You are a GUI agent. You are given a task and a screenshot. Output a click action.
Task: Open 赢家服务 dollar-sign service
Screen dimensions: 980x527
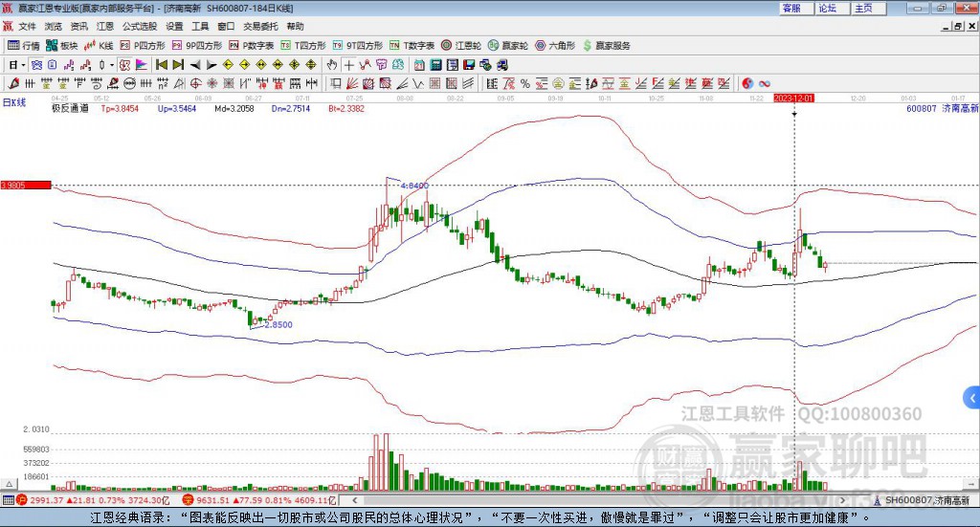(606, 46)
